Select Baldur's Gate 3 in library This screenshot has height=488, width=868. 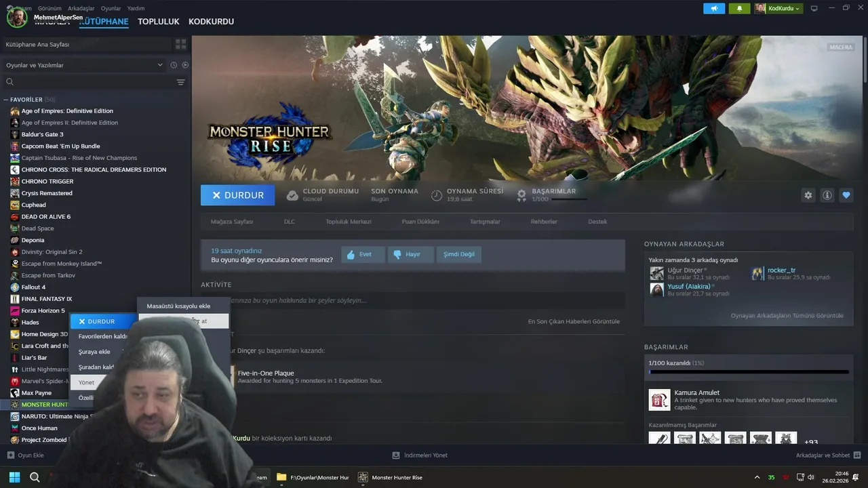[42, 134]
